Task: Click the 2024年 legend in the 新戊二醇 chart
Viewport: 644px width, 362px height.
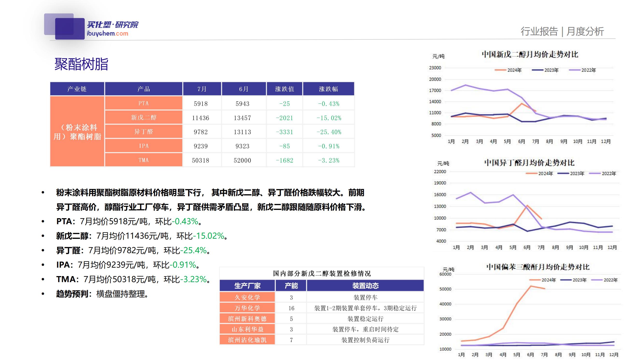Action: point(508,70)
